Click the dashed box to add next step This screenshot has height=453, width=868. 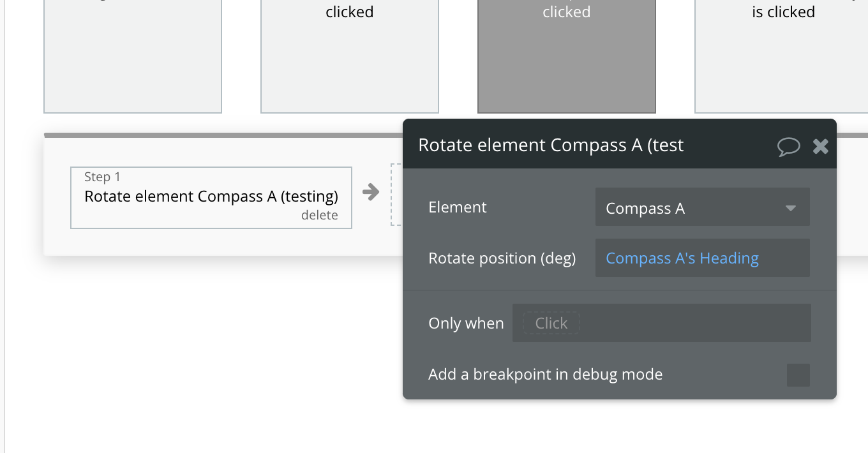point(396,195)
